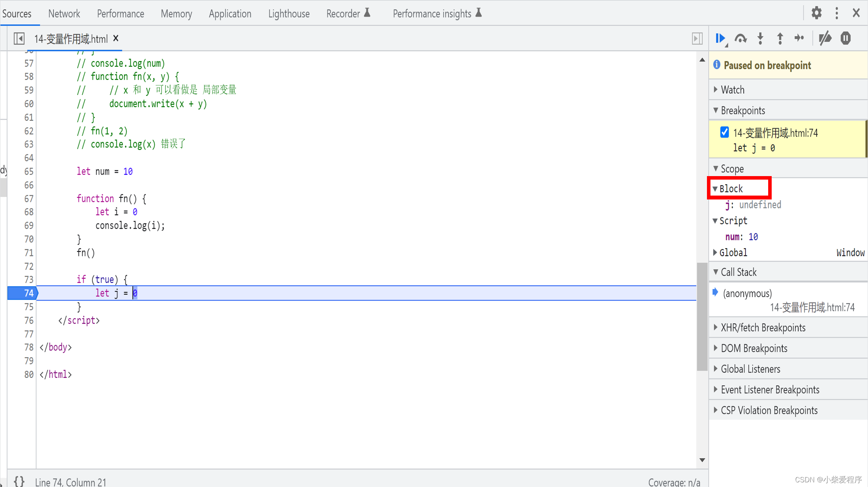868x487 pixels.
Task: Open the Application tab
Action: [230, 14]
